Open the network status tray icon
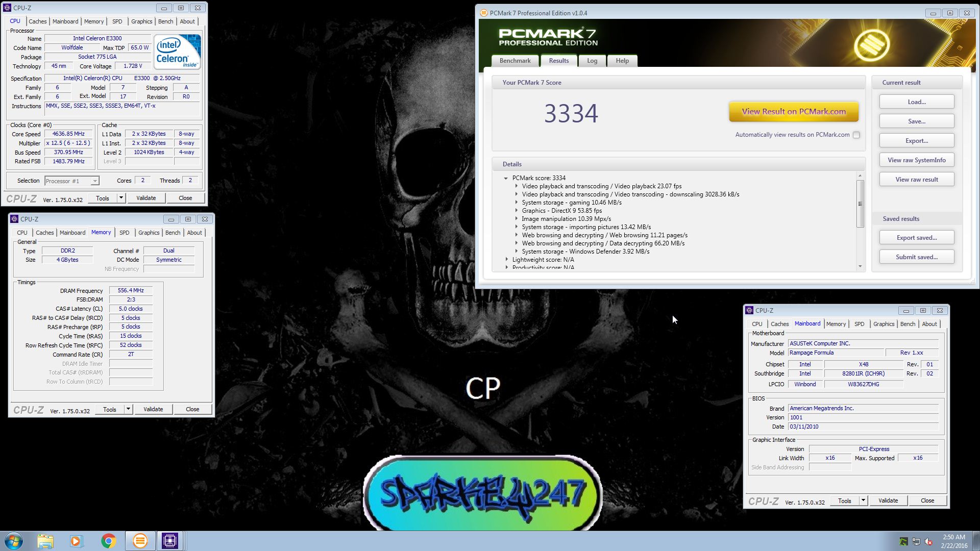The height and width of the screenshot is (551, 980). (916, 542)
